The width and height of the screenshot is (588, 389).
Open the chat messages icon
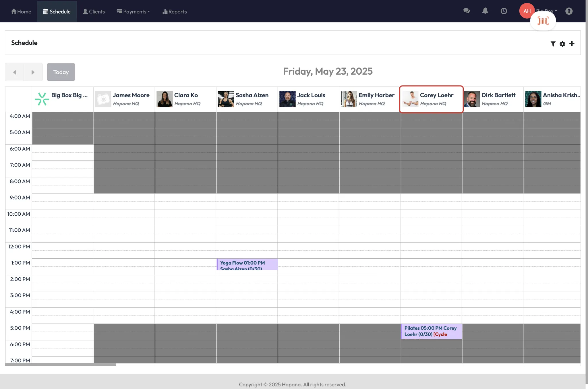click(466, 11)
